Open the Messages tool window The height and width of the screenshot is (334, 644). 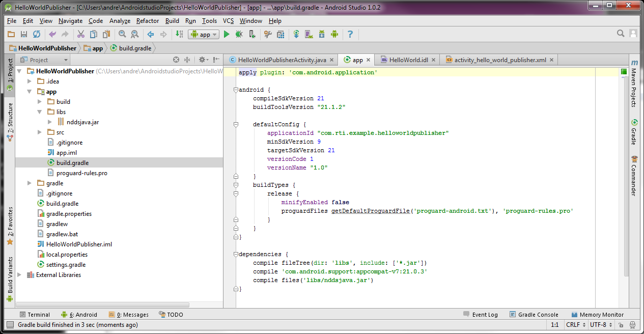pos(128,315)
